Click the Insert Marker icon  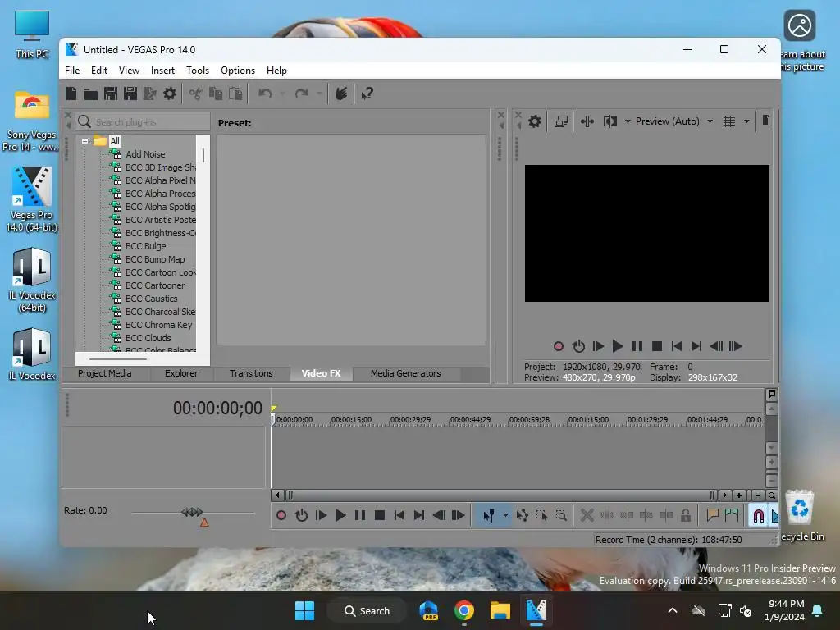pyautogui.click(x=712, y=515)
